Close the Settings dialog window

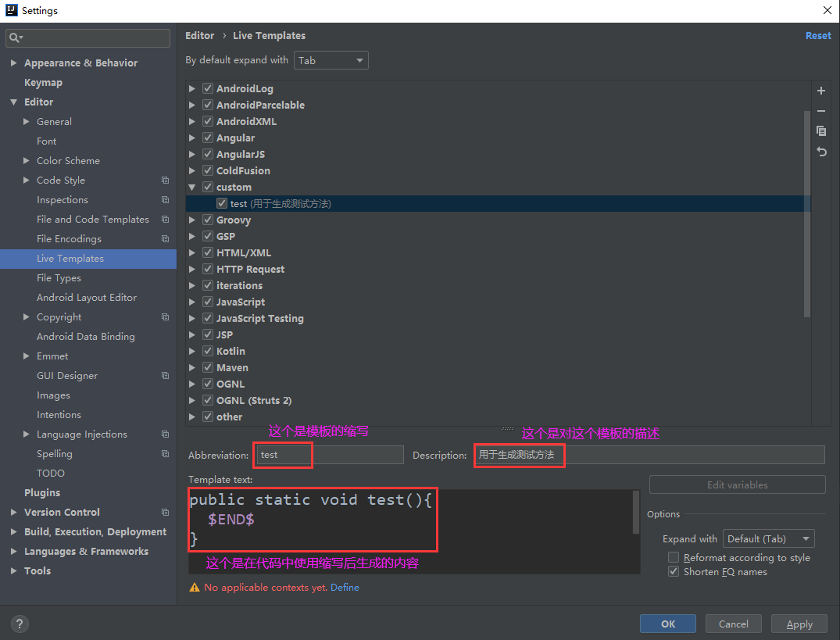tap(827, 10)
